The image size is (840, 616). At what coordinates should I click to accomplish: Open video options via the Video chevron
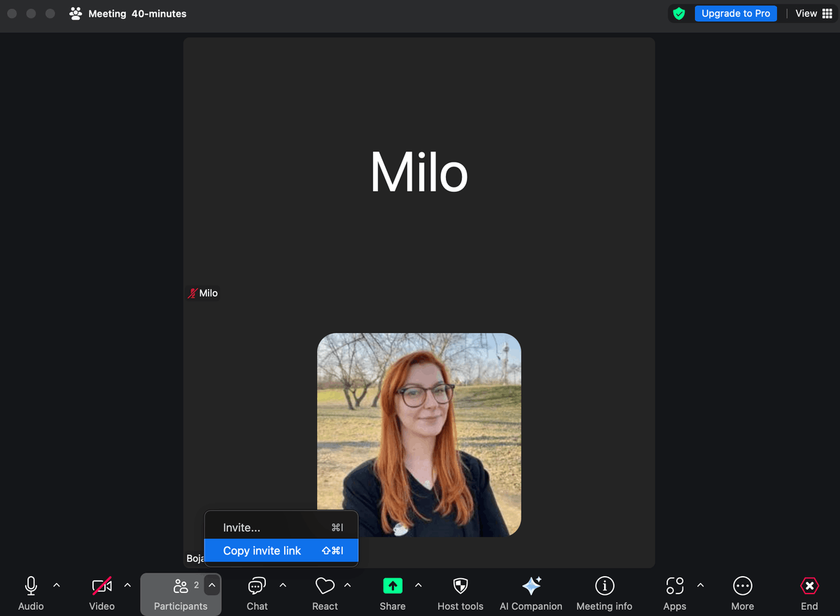pos(127,585)
